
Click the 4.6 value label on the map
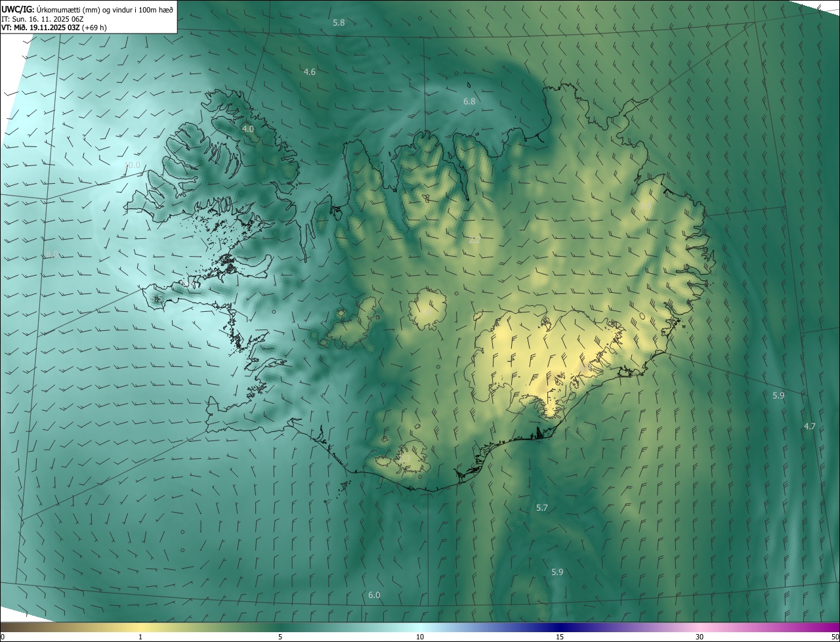pyautogui.click(x=310, y=72)
